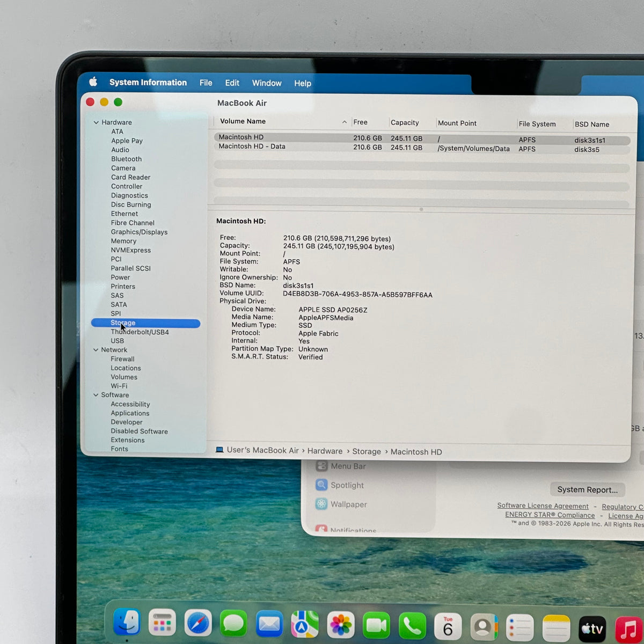This screenshot has width=644, height=644.
Task: Select Power in the sidebar
Action: click(x=120, y=277)
